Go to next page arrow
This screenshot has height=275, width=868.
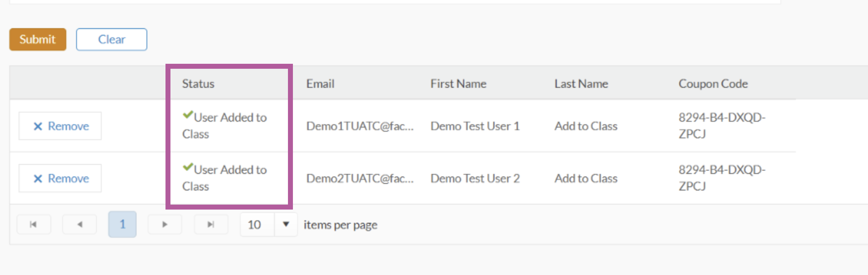165,224
